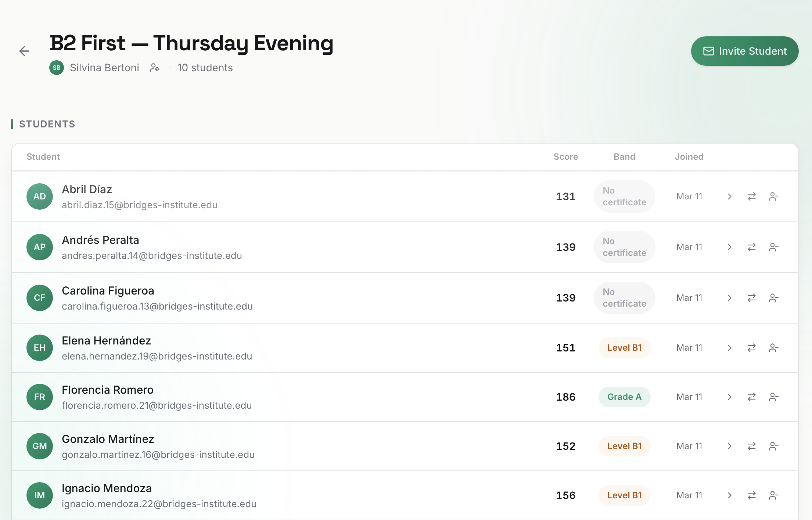Sort by the Score column header
Viewport: 812px width, 520px height.
565,157
